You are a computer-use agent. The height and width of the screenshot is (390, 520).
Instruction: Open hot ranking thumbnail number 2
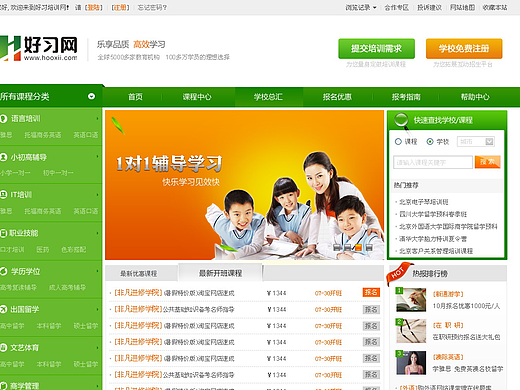coord(411,331)
